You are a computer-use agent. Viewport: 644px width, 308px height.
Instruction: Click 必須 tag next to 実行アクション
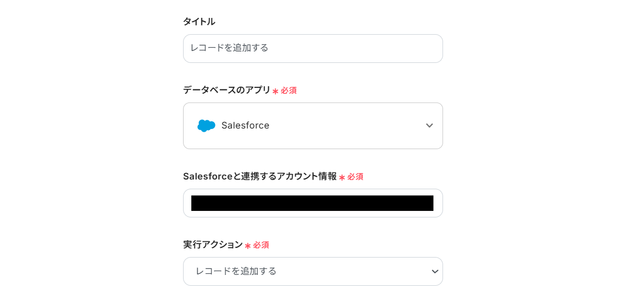[261, 245]
